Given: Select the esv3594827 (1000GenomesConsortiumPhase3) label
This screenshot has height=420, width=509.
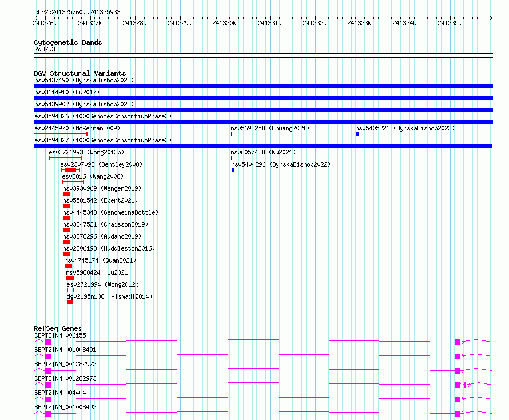Looking at the screenshot, I should pyautogui.click(x=103, y=140).
